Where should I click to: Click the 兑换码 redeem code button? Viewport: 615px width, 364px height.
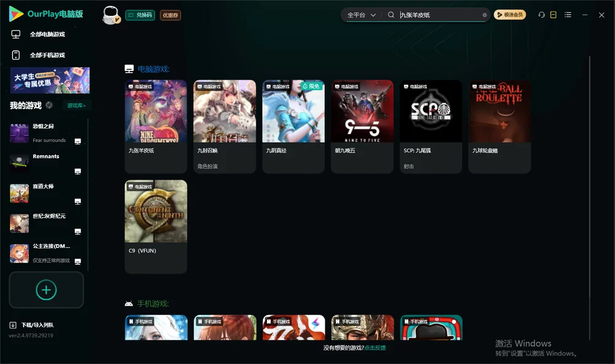[140, 15]
